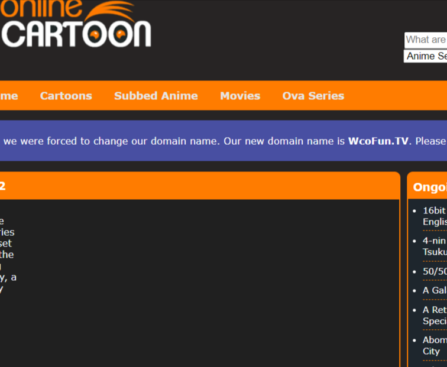Image resolution: width=447 pixels, height=367 pixels.
Task: Open the 50/50 ongoing series link
Action: pos(435,271)
